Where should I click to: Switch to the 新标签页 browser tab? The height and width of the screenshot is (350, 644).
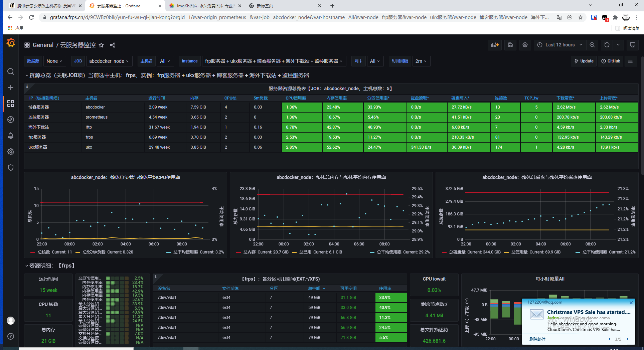pyautogui.click(x=284, y=6)
